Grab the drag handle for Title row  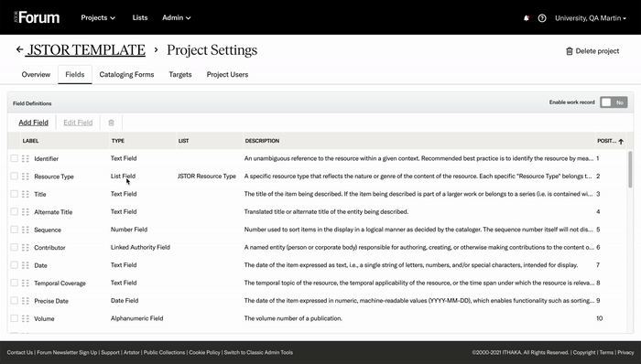pyautogui.click(x=26, y=194)
